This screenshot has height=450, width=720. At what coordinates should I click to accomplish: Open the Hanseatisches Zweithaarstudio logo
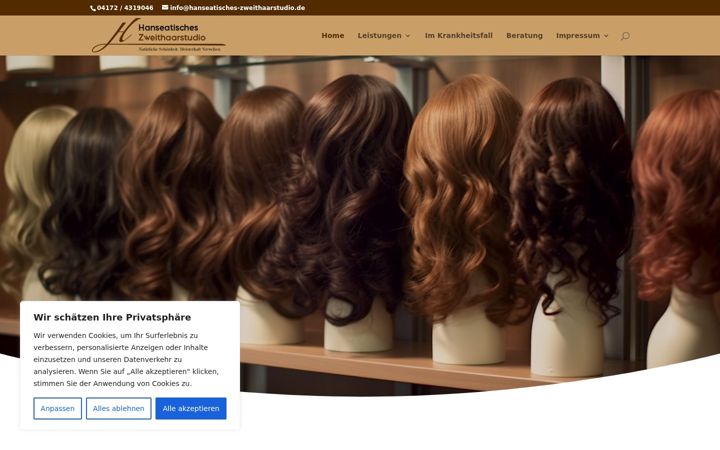click(158, 35)
